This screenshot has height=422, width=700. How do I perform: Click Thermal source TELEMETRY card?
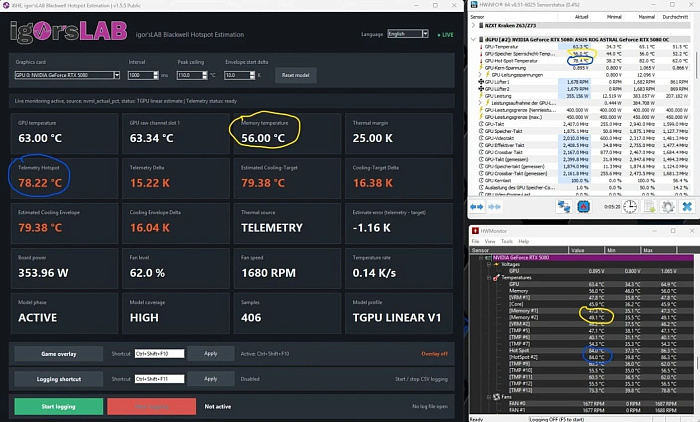click(287, 223)
